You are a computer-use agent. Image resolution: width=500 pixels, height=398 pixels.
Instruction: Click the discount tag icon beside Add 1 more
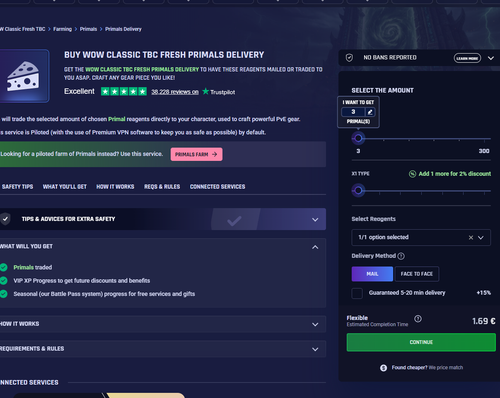(x=412, y=174)
